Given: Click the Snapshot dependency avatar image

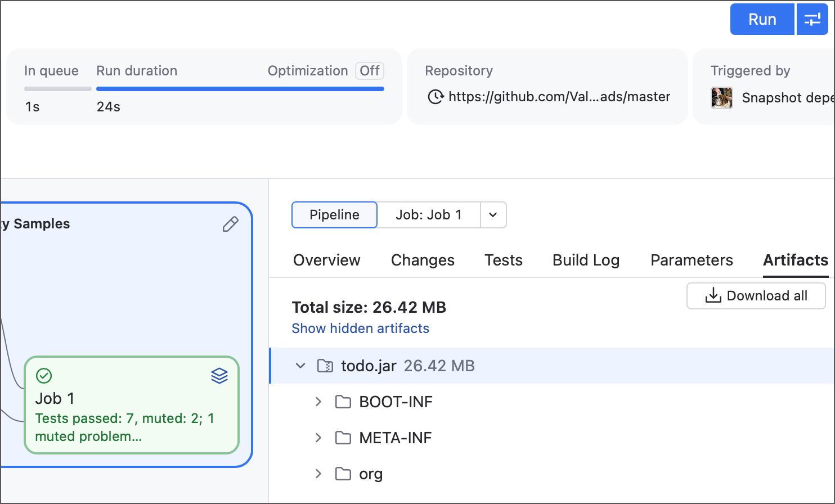Looking at the screenshot, I should coord(722,98).
